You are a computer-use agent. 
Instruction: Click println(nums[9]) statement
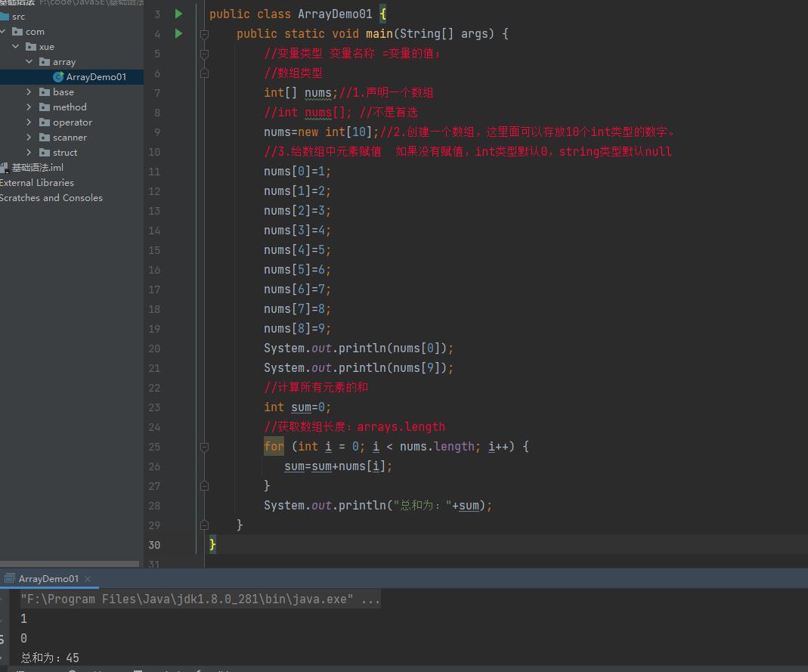click(359, 368)
